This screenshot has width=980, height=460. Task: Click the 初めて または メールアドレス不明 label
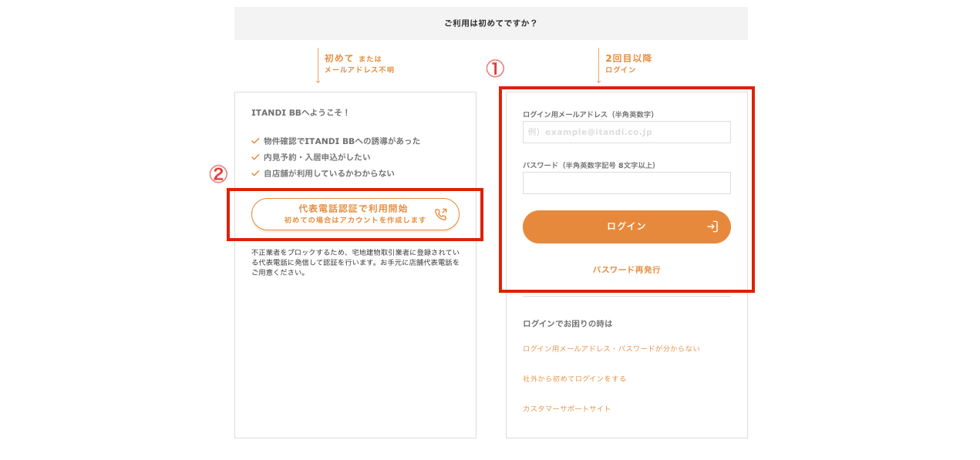pyautogui.click(x=359, y=63)
